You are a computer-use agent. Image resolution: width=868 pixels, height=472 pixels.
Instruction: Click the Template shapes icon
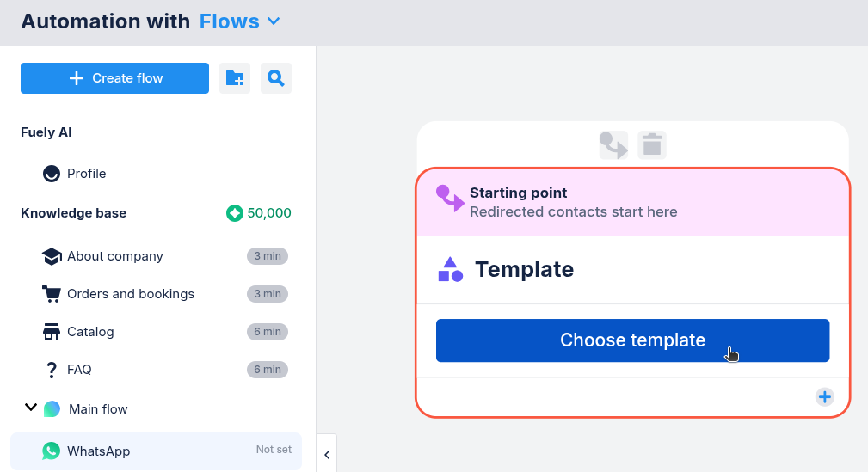(451, 269)
